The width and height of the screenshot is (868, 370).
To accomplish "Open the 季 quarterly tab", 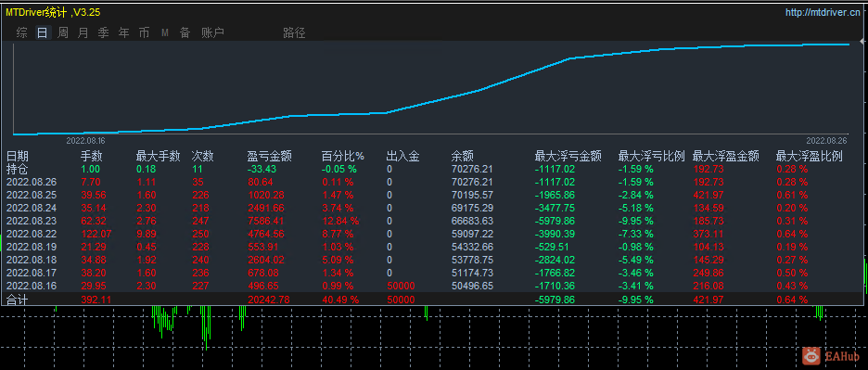I will (104, 33).
